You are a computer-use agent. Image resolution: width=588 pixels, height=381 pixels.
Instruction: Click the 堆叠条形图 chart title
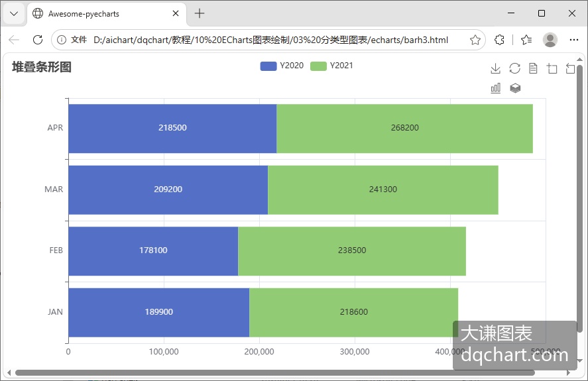click(x=42, y=67)
